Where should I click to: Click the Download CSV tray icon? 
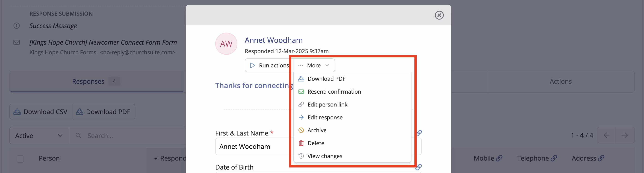tap(17, 112)
